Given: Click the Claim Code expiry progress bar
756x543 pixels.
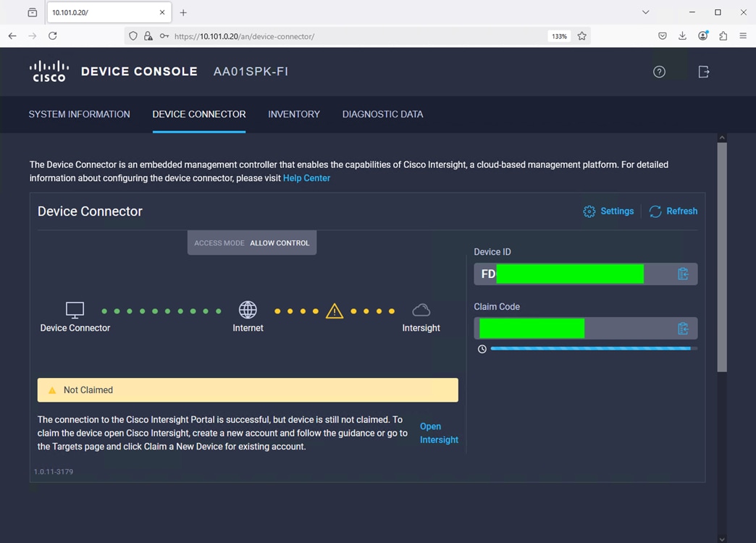Looking at the screenshot, I should click(594, 349).
